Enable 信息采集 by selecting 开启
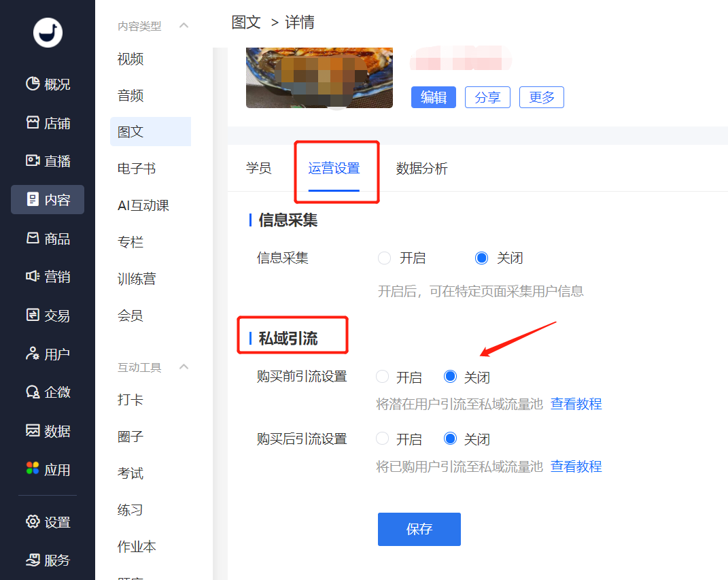This screenshot has height=580, width=728. click(x=385, y=258)
